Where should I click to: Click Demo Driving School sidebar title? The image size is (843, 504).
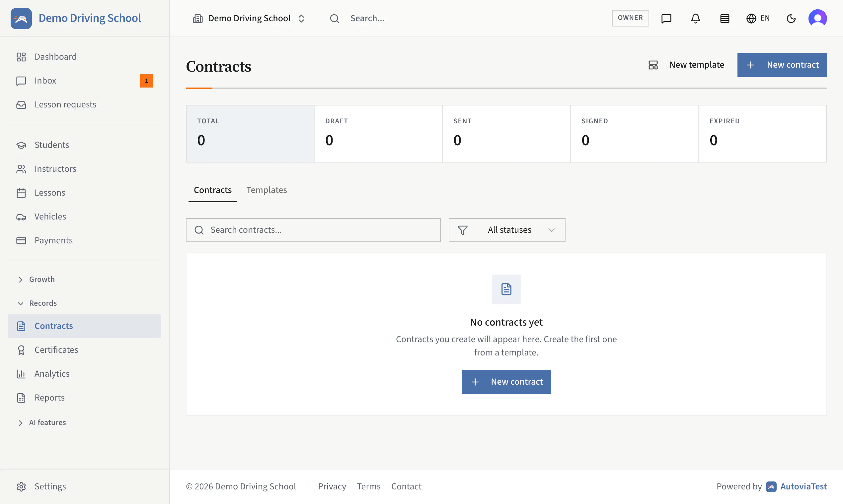pyautogui.click(x=90, y=18)
